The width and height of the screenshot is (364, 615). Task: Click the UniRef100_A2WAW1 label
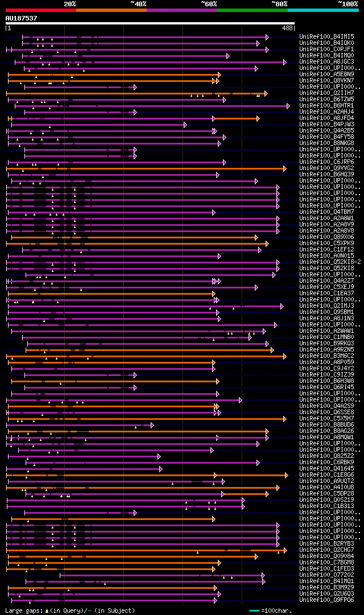click(326, 331)
